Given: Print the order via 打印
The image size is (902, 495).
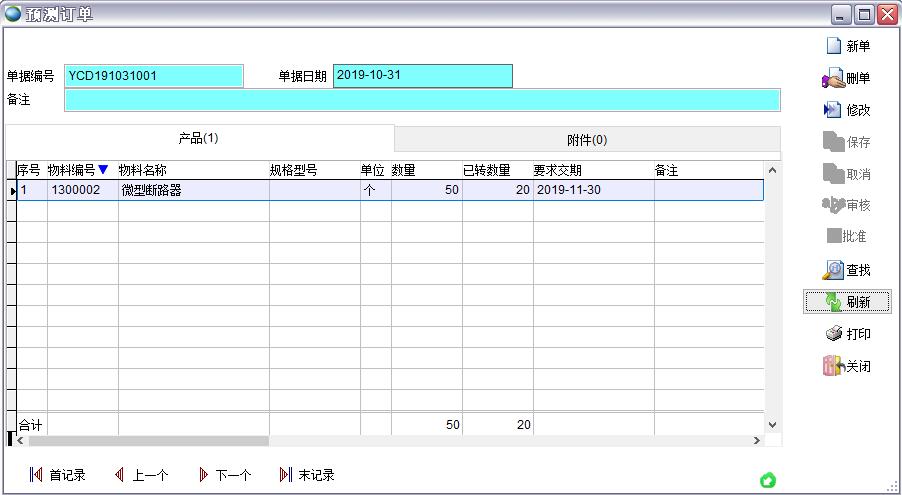Looking at the screenshot, I should [834, 334].
